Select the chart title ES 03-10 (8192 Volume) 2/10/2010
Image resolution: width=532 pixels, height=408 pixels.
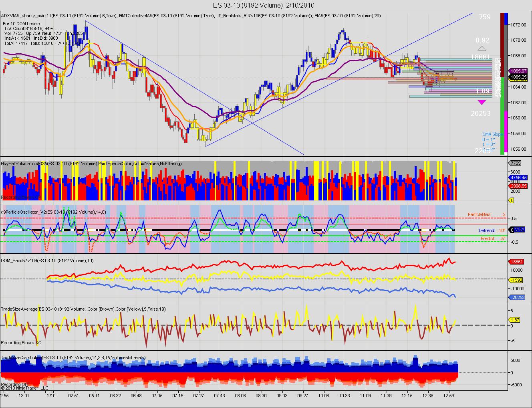[x=263, y=5]
